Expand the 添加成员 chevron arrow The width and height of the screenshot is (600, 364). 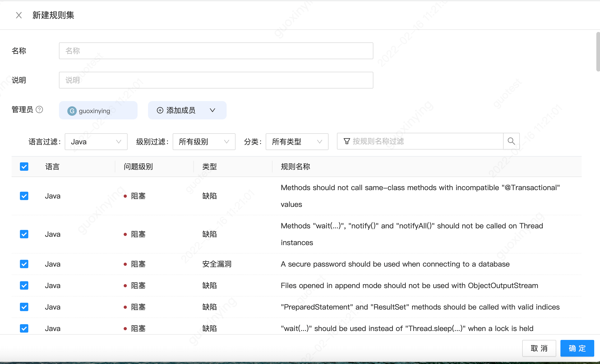click(212, 110)
